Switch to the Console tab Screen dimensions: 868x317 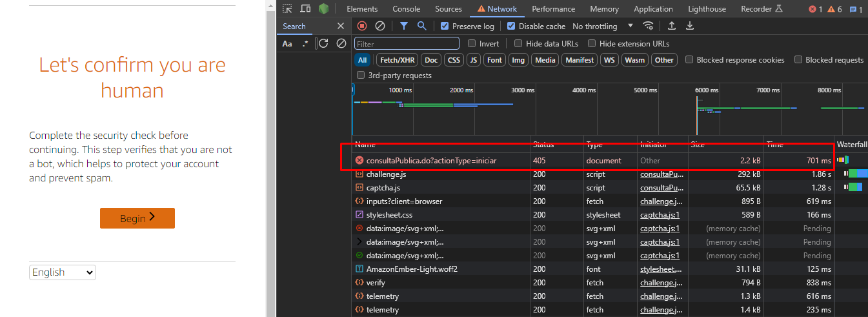click(x=406, y=9)
